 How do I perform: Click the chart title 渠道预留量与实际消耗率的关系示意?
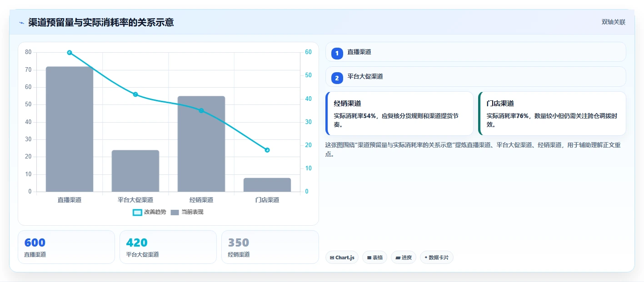click(101, 22)
